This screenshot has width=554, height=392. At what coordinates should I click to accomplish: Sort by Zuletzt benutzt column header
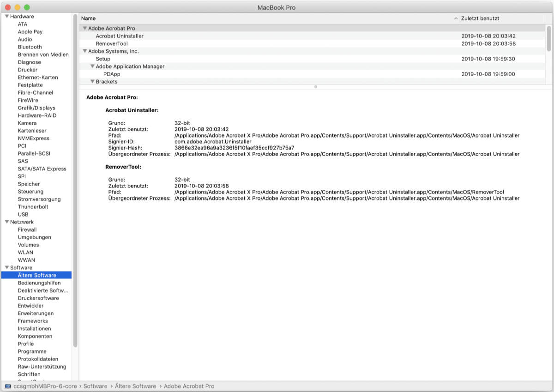point(480,18)
